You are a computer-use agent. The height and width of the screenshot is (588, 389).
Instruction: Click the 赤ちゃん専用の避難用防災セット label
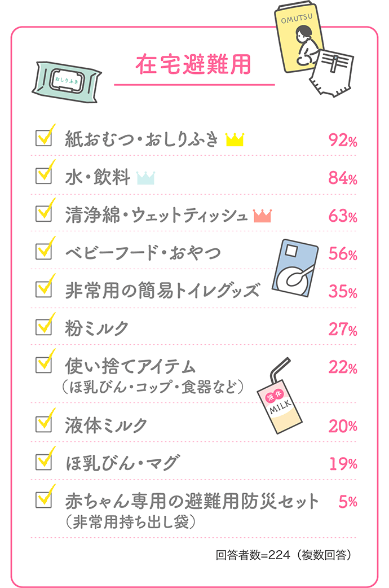pyautogui.click(x=192, y=501)
